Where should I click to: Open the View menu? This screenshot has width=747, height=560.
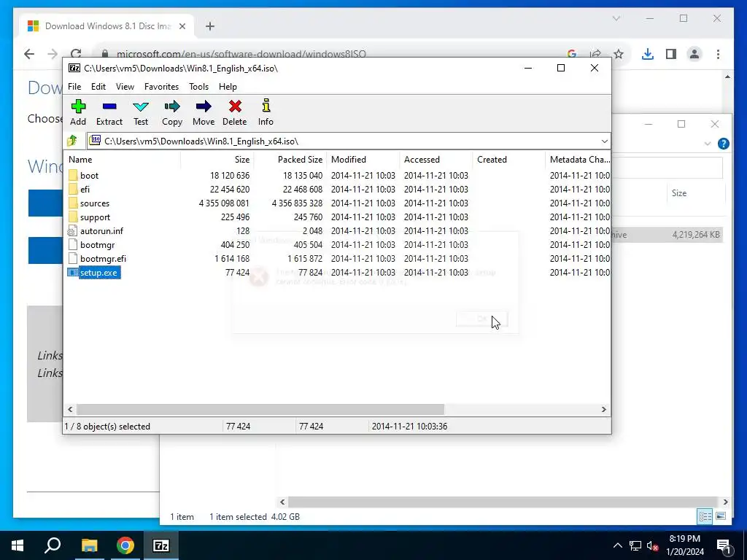pos(125,87)
